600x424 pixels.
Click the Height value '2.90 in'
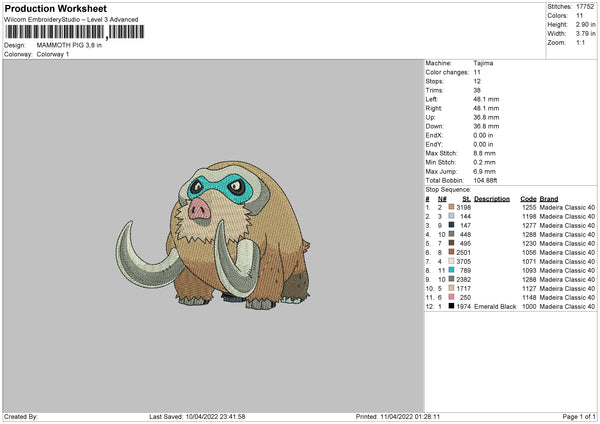(x=585, y=24)
